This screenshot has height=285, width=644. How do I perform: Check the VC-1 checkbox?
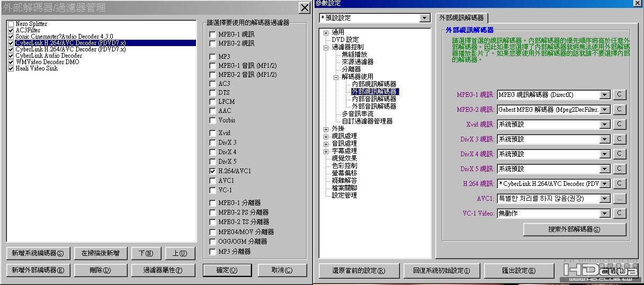[213, 190]
